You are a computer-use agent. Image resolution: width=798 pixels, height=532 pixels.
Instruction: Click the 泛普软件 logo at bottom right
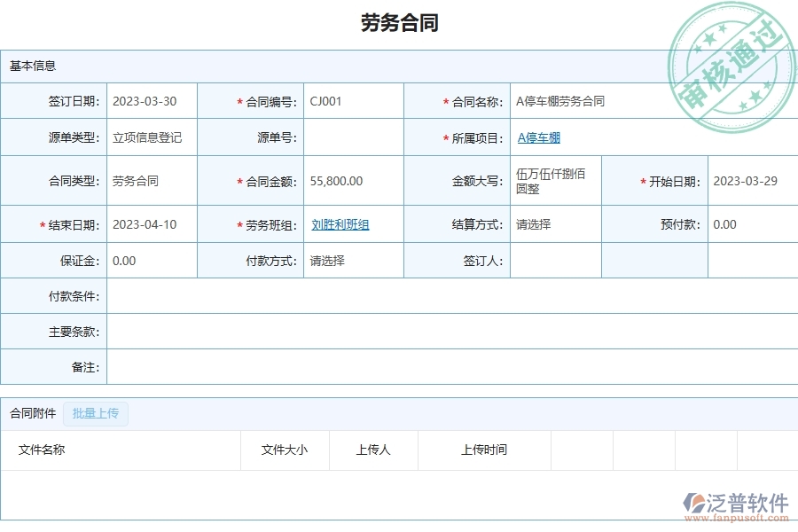point(731,500)
